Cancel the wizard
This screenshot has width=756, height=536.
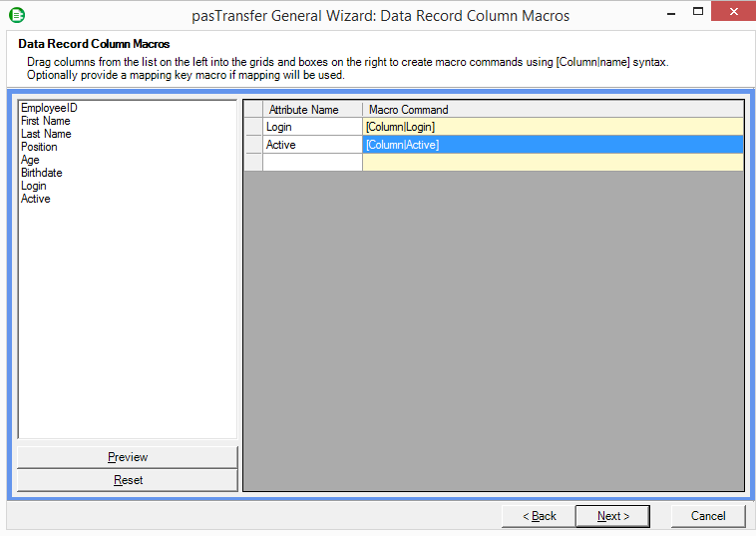pyautogui.click(x=707, y=516)
